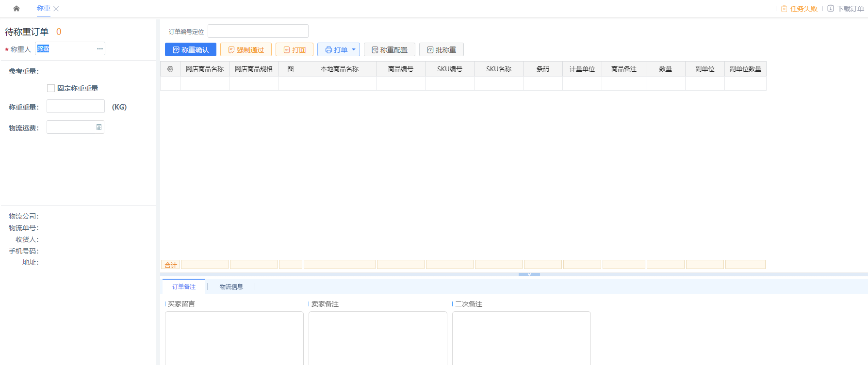Click the 数量 column header
This screenshot has width=868, height=365.
pos(666,69)
